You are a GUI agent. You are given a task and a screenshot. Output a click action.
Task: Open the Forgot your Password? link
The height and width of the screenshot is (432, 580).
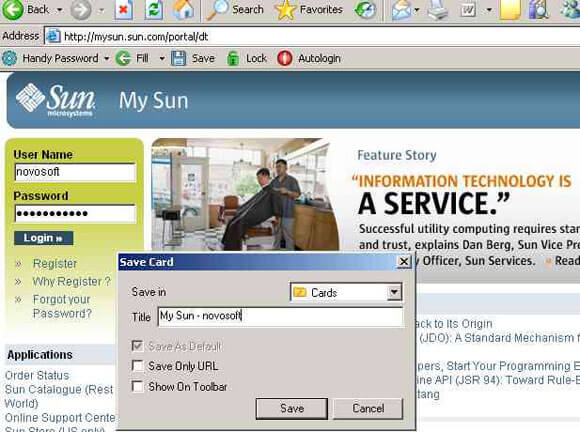pyautogui.click(x=62, y=306)
